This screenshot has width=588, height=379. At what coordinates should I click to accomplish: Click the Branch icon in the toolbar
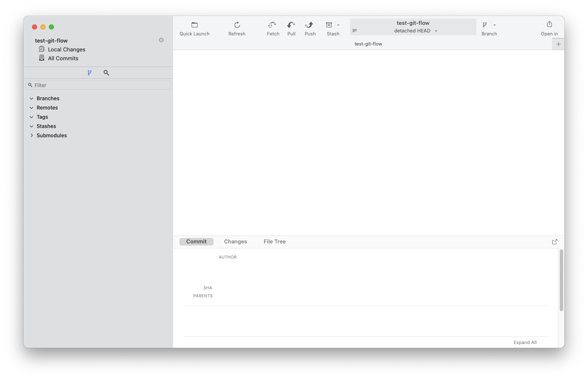click(x=485, y=24)
